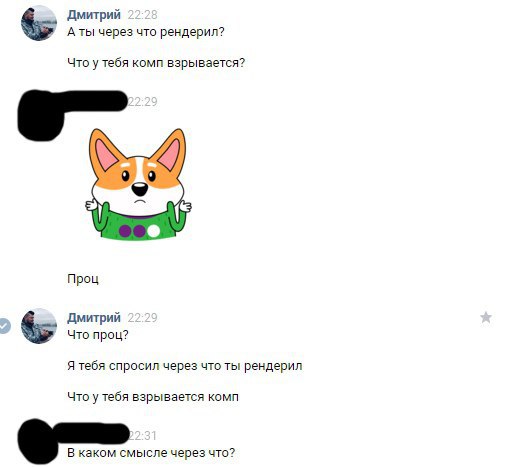Click the 22:31 timestamp
The image size is (513, 467).
[x=143, y=435]
